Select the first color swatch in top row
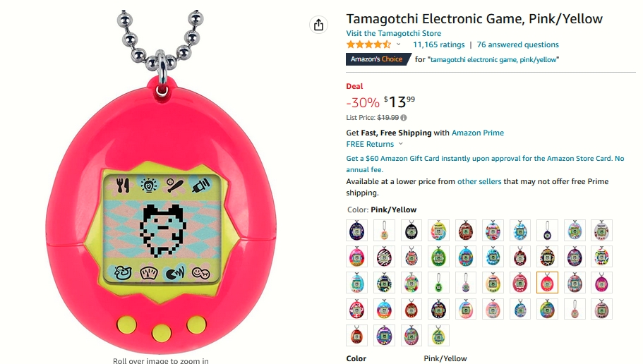 [x=356, y=230]
